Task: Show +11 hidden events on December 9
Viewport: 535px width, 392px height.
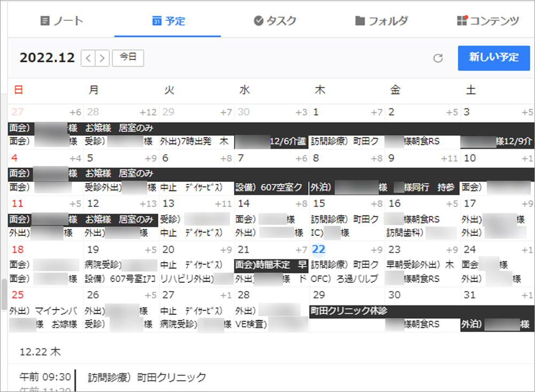Action: tap(449, 158)
